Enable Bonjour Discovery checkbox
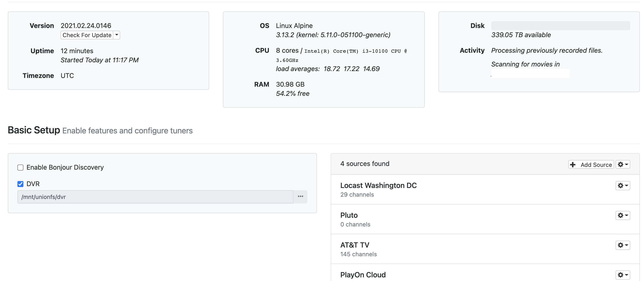 click(20, 167)
